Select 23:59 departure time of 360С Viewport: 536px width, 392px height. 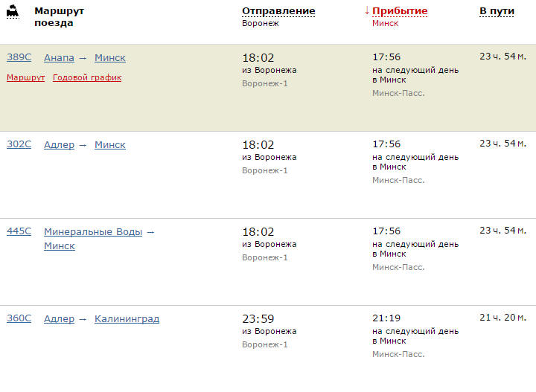point(258,318)
